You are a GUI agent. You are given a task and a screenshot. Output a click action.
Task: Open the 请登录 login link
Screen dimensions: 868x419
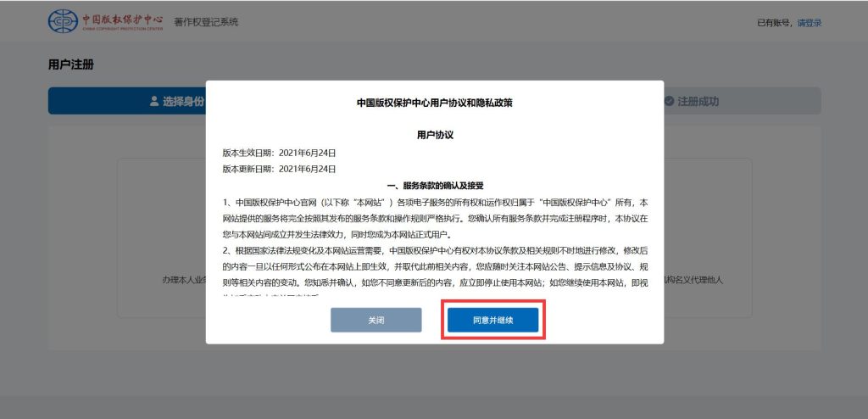(810, 23)
